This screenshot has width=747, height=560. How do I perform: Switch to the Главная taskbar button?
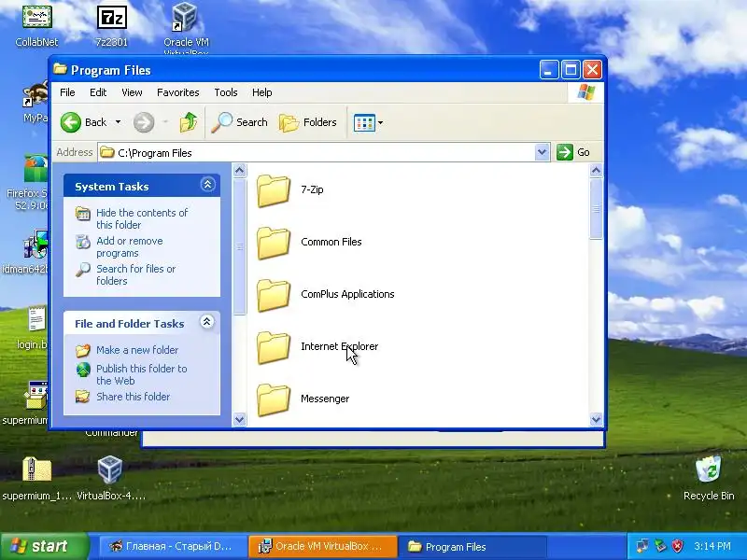click(x=173, y=546)
